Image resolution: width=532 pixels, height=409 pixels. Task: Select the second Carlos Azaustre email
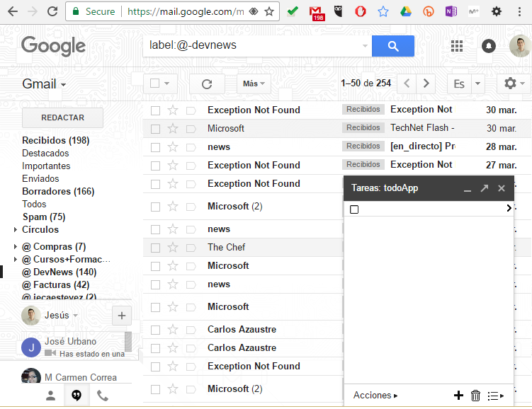(155, 348)
